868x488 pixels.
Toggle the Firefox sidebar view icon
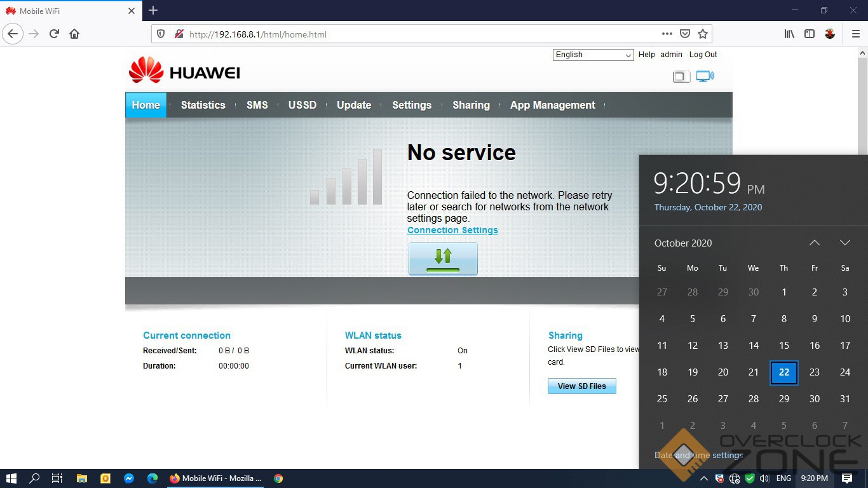point(810,34)
